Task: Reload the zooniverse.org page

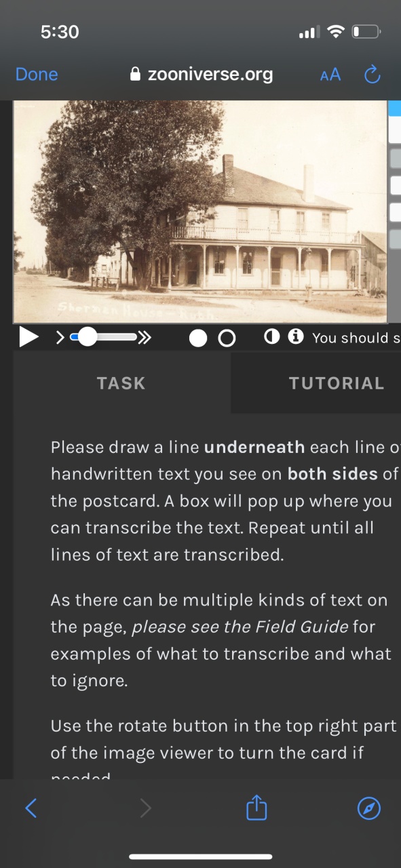Action: pyautogui.click(x=372, y=75)
